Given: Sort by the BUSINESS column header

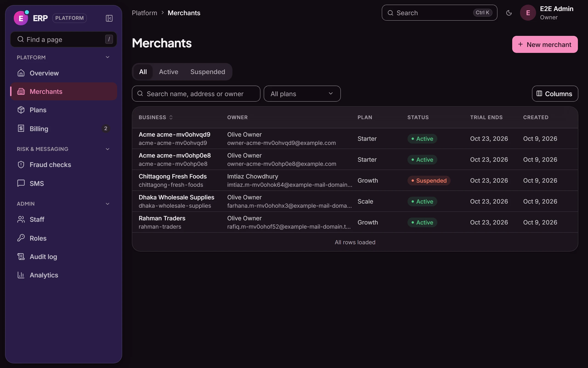Looking at the screenshot, I should click(x=155, y=117).
